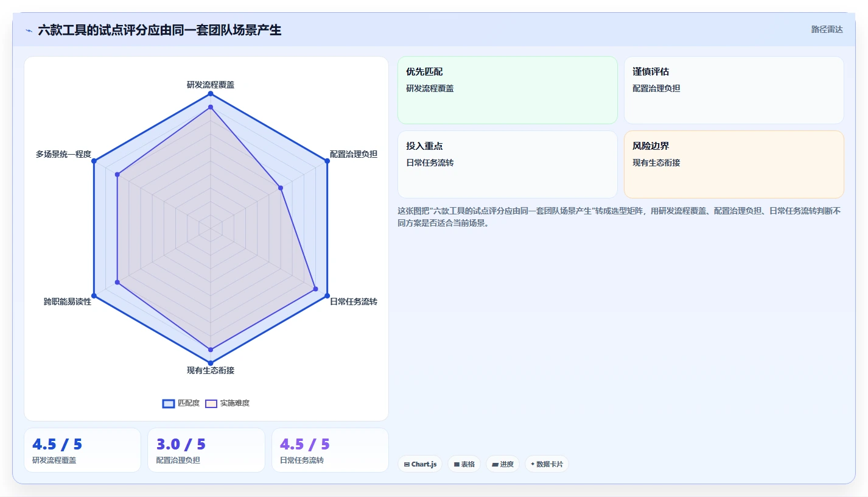Click 匹配度 data point at 跨职能易读性 vertex
868x497 pixels.
click(94, 295)
